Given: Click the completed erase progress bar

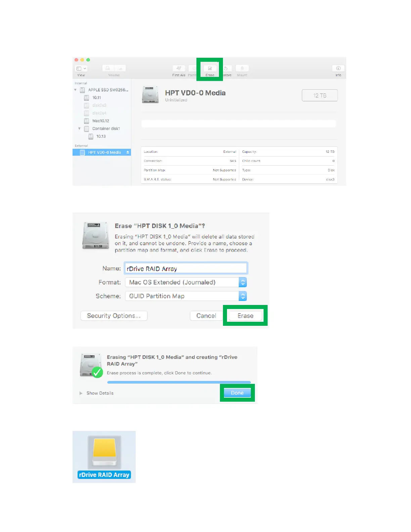Looking at the screenshot, I should 179,382.
